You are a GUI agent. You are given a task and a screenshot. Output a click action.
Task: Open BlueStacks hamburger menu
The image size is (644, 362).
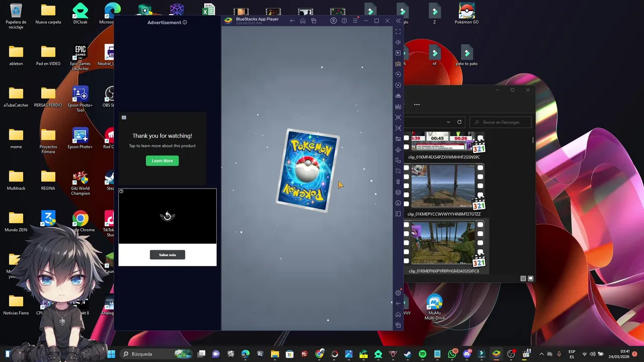[355, 21]
